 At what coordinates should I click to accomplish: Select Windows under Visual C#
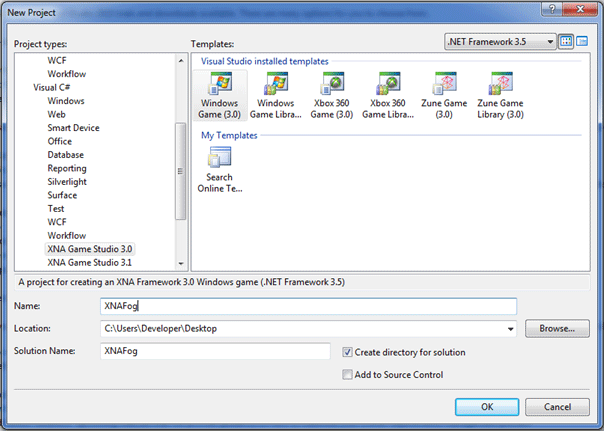pyautogui.click(x=66, y=101)
